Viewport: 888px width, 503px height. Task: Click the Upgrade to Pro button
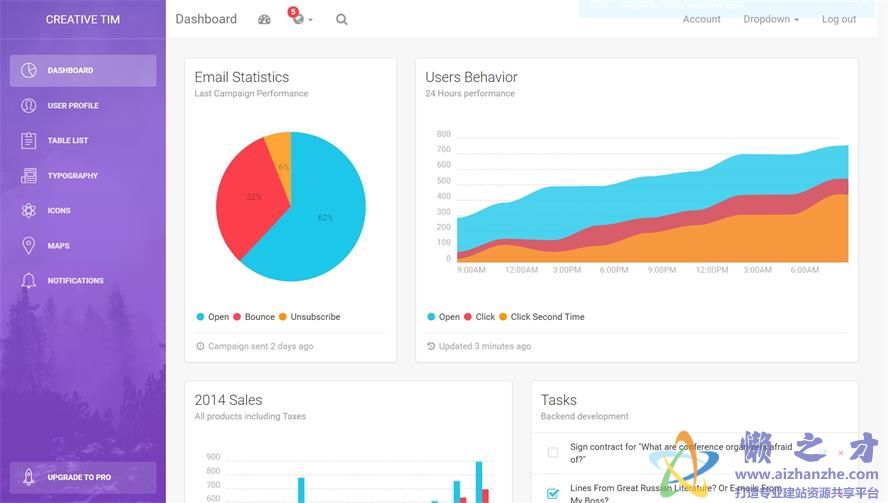coord(83,477)
